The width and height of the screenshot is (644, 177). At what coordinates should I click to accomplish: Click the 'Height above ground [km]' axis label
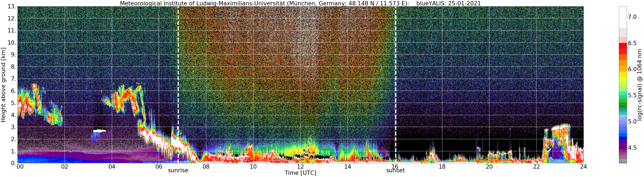tap(3, 85)
